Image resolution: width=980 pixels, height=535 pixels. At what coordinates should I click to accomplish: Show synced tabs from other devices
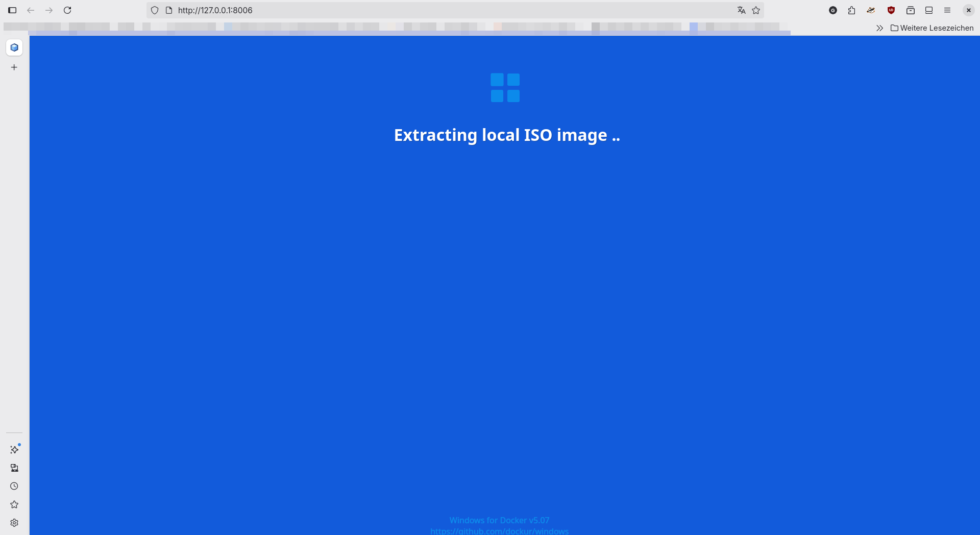click(14, 468)
